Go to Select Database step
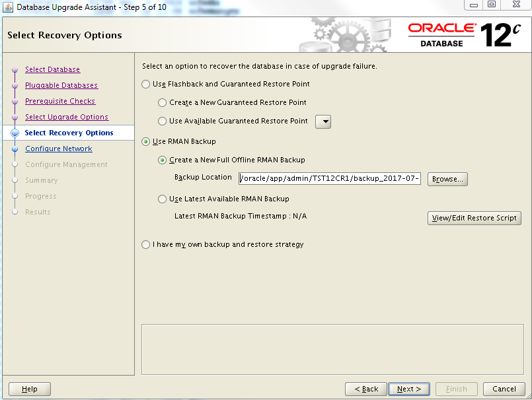The image size is (532, 400). [x=52, y=69]
